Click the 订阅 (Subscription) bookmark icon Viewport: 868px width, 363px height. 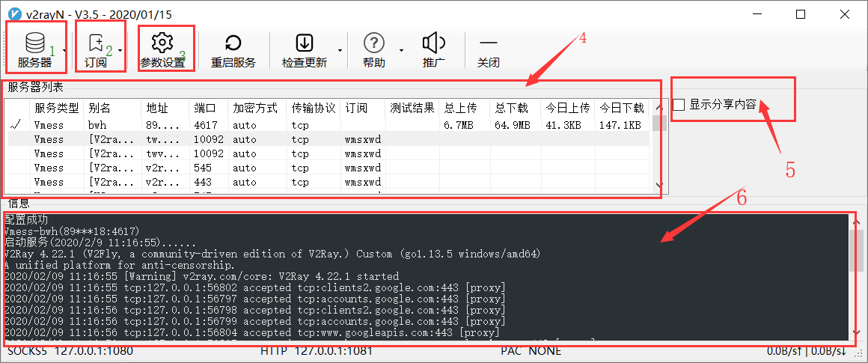96,43
